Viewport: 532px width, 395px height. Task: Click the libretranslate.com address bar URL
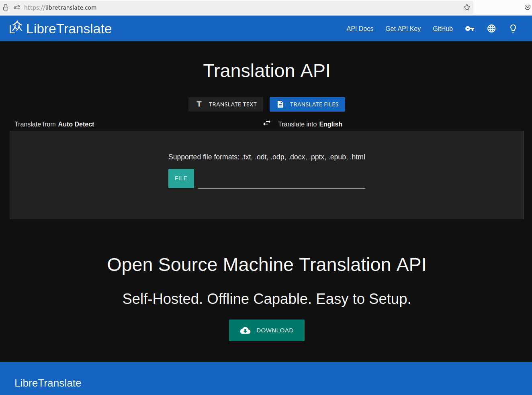[x=60, y=7]
